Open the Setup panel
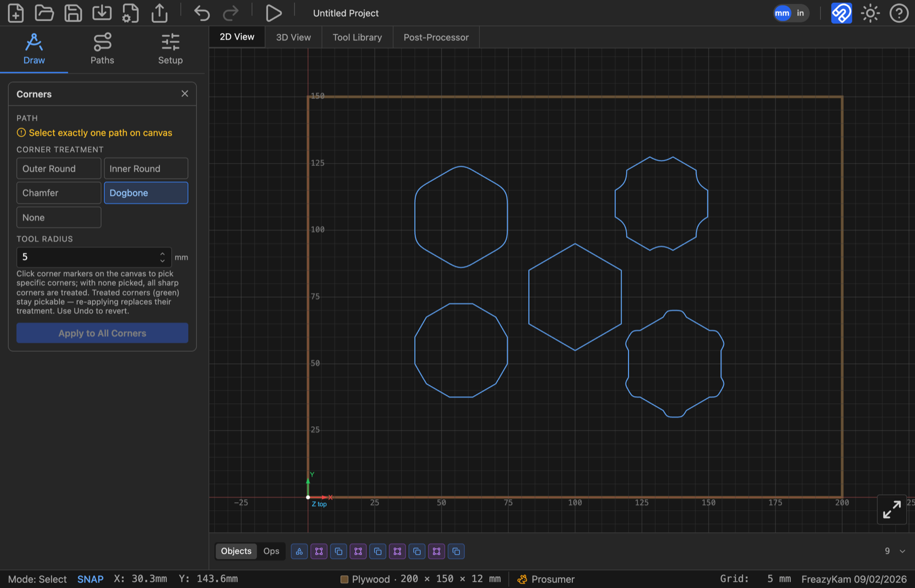The image size is (915, 588). [170, 49]
